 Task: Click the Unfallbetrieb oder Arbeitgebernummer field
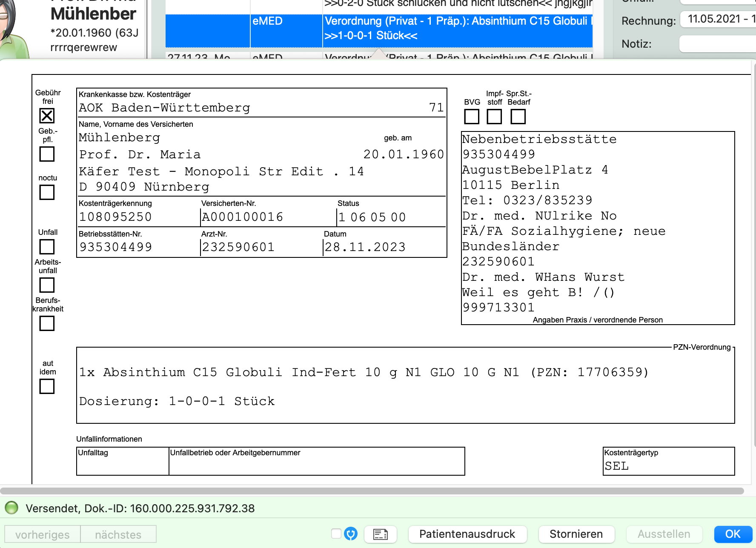[x=317, y=461]
